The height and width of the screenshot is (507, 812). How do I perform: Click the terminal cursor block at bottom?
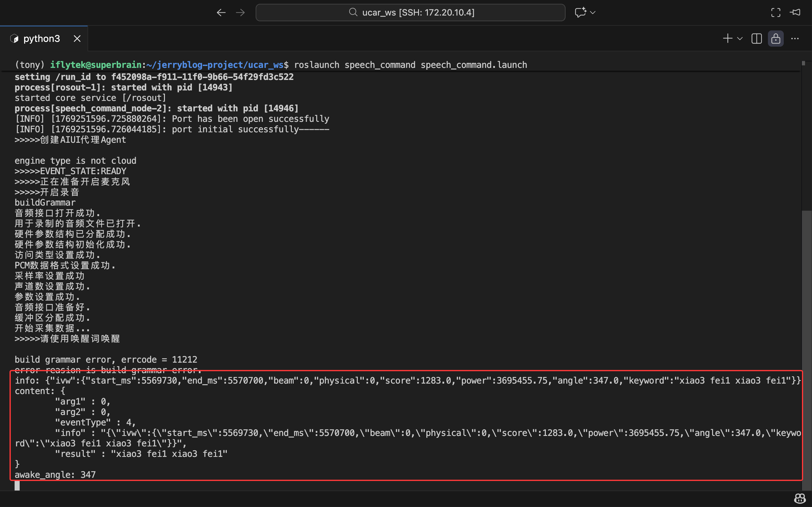(17, 485)
